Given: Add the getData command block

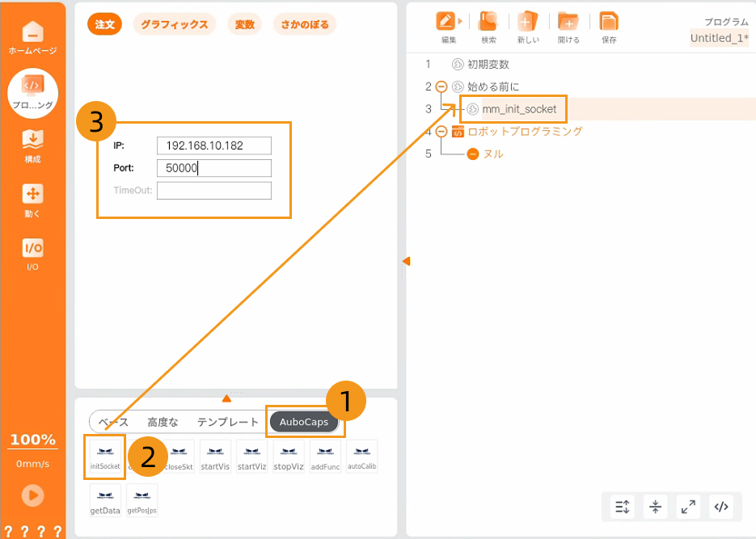Looking at the screenshot, I should pyautogui.click(x=105, y=500).
